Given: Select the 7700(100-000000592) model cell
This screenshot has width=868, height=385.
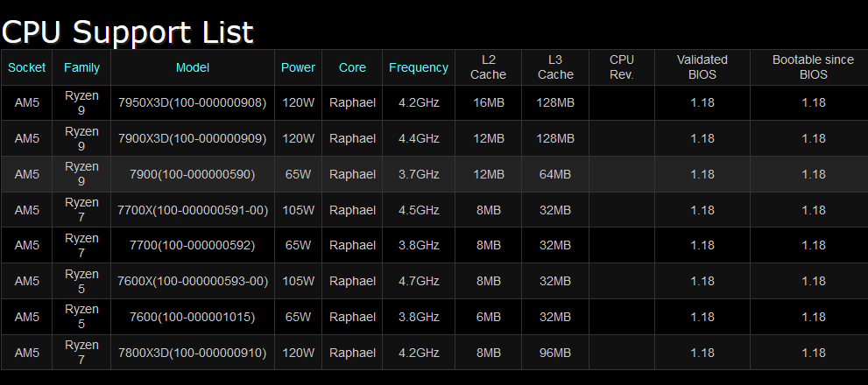Looking at the screenshot, I should [193, 246].
